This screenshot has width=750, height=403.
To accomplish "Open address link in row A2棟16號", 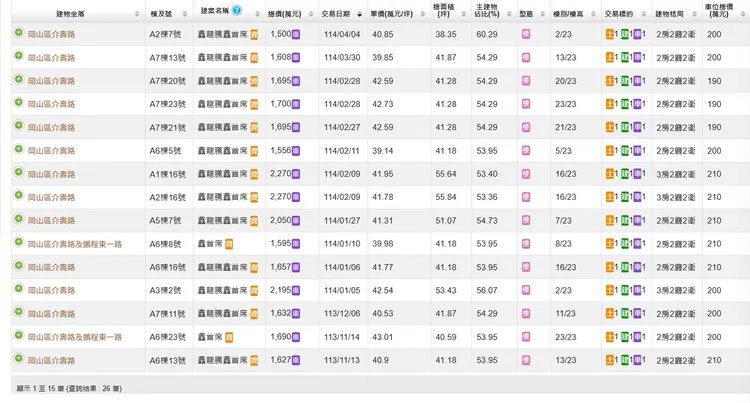I will [x=51, y=197].
